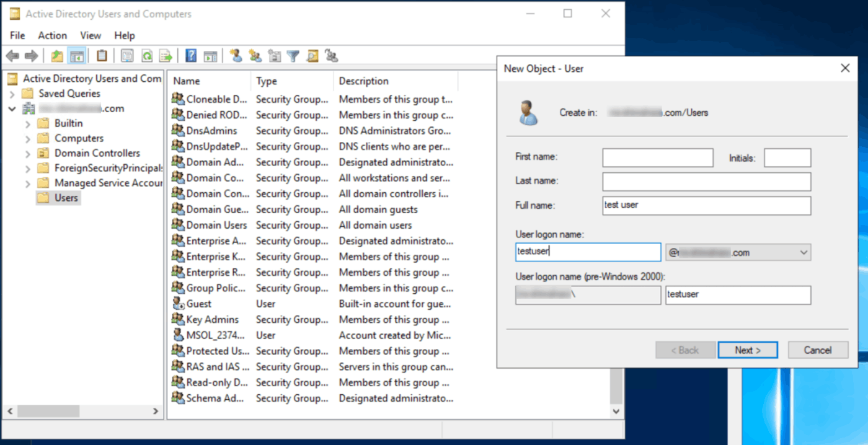Click the Guest user account icon
Screen dimensions: 868x445
[x=178, y=304]
